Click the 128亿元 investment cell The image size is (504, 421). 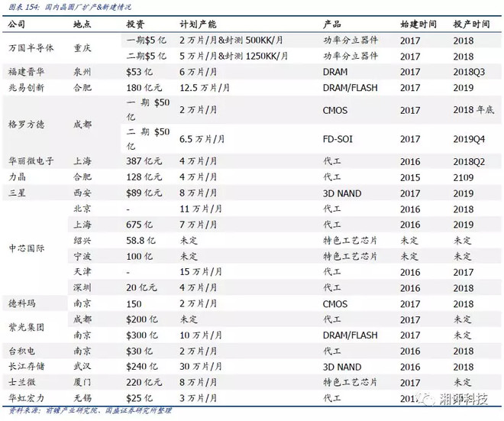(x=144, y=177)
